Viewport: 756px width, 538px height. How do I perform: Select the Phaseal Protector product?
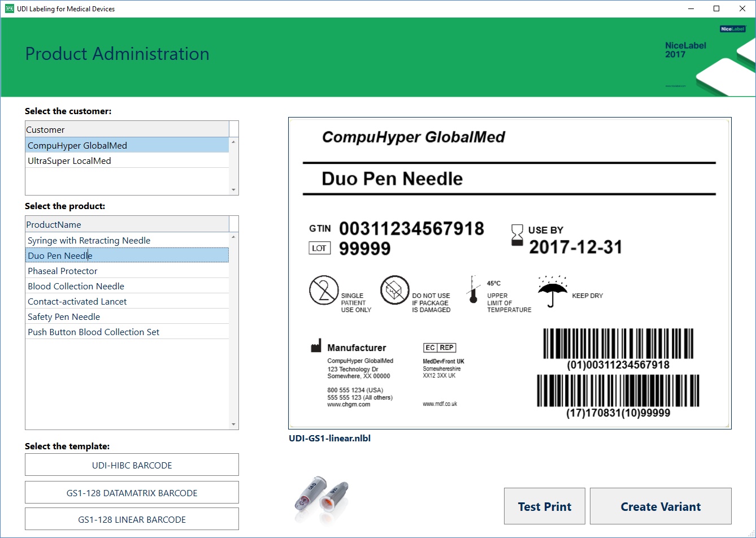[62, 271]
